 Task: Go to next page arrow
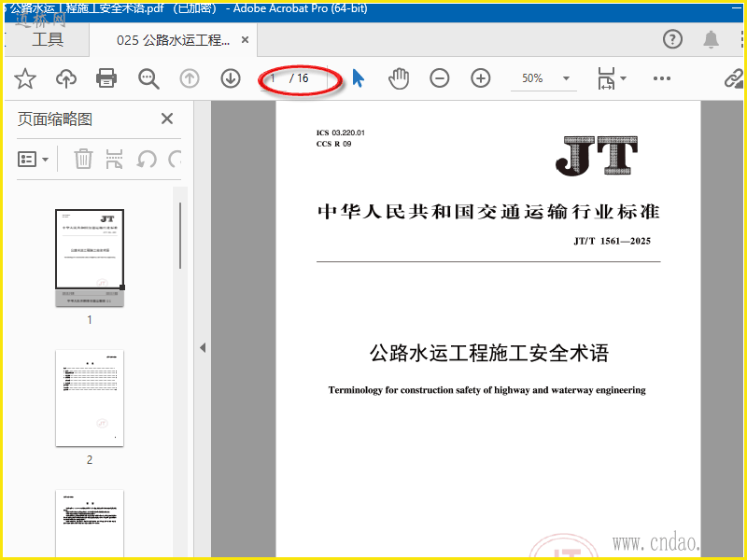[x=231, y=78]
